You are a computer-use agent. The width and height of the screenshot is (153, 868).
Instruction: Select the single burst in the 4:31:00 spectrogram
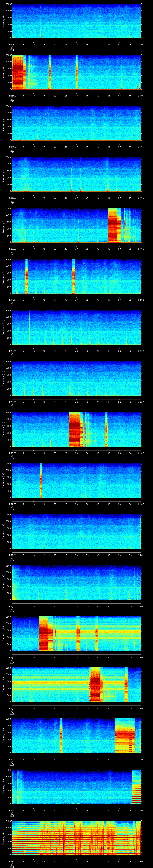click(x=41, y=481)
